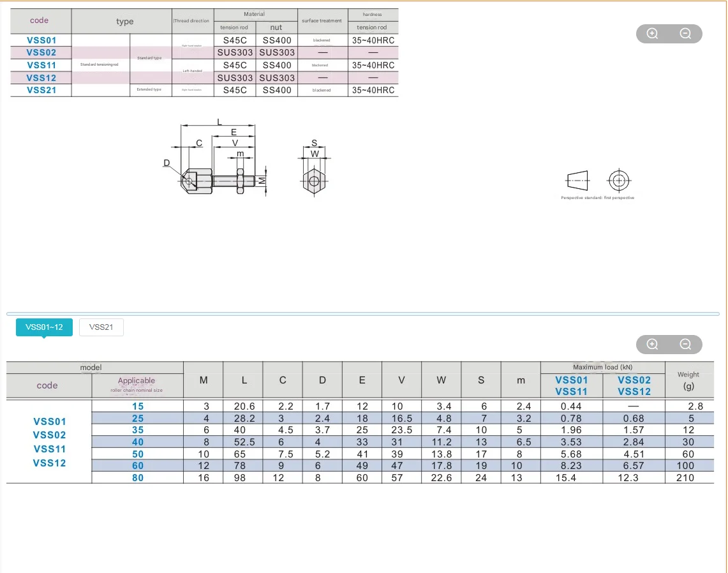Zoom out on the lower dimension table
728x573 pixels.
coord(685,345)
